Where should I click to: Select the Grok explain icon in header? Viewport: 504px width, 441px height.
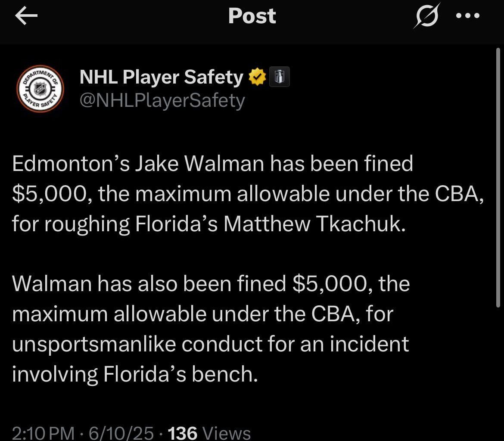point(426,16)
